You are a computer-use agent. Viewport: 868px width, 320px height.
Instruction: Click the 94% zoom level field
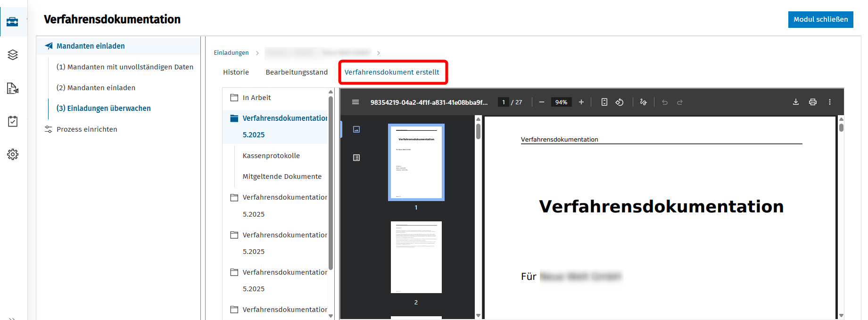point(561,102)
